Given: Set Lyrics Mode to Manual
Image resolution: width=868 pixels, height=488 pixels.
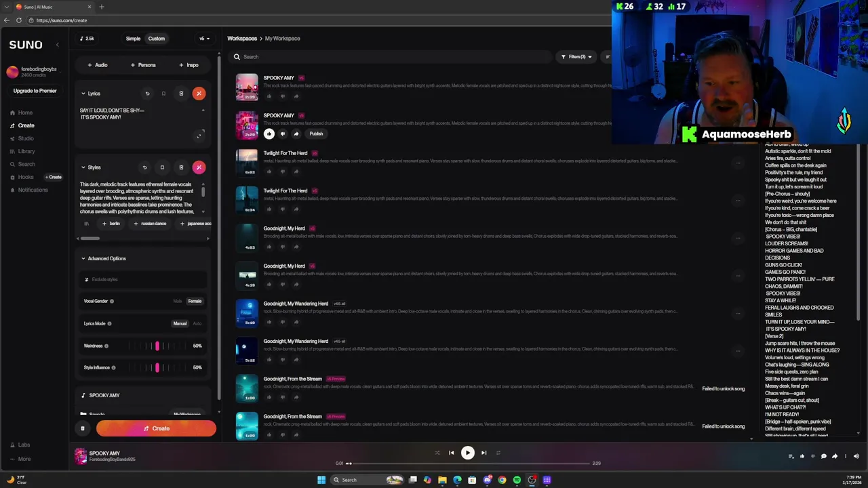Looking at the screenshot, I should point(180,323).
